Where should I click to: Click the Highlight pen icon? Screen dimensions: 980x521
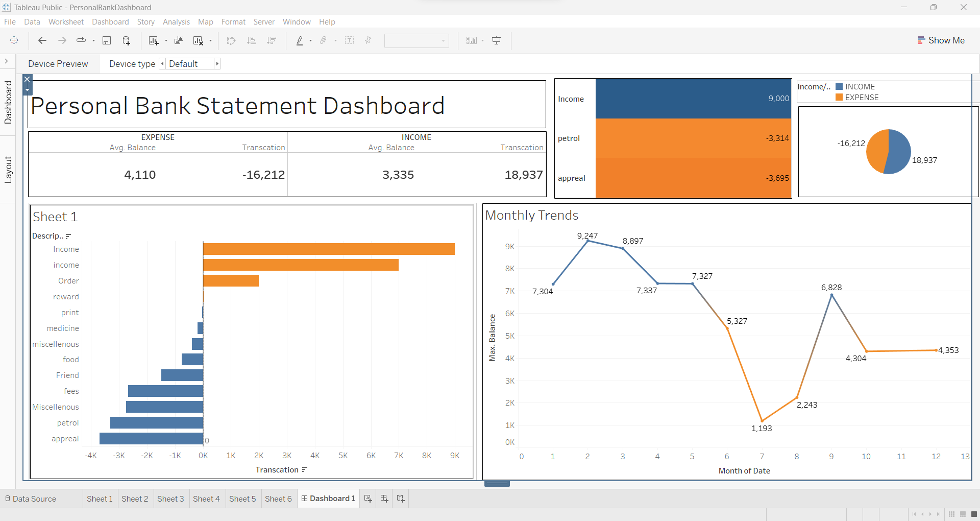(x=300, y=40)
